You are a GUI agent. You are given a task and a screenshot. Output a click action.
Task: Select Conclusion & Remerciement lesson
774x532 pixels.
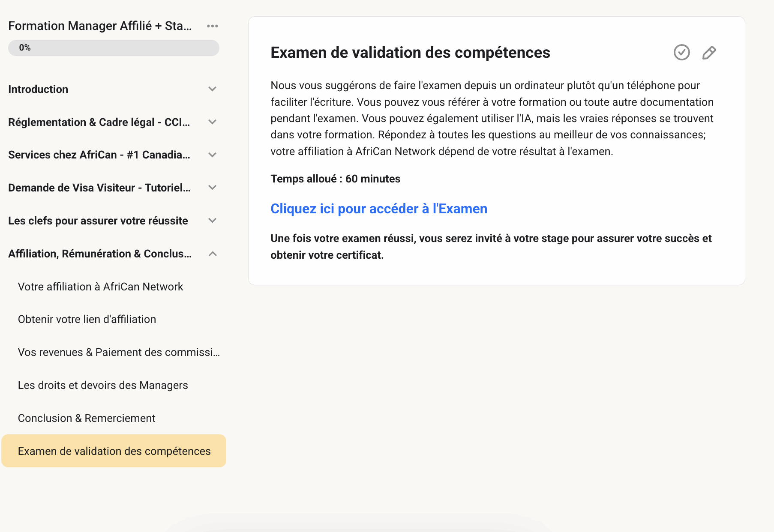[x=87, y=418]
